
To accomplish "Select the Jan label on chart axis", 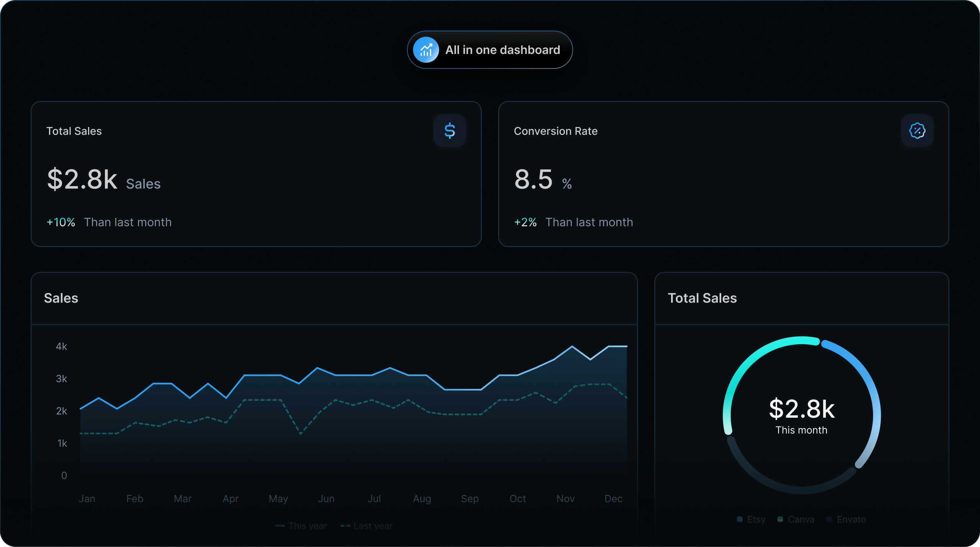I will [x=87, y=499].
